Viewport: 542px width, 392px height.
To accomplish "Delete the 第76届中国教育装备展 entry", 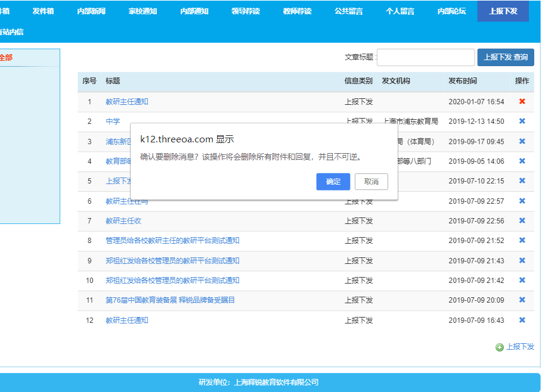I will point(522,300).
